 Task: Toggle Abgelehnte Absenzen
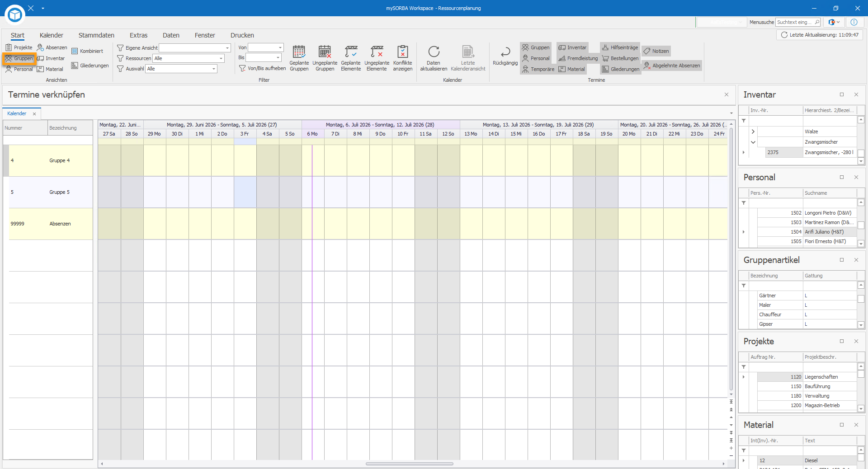(x=672, y=66)
